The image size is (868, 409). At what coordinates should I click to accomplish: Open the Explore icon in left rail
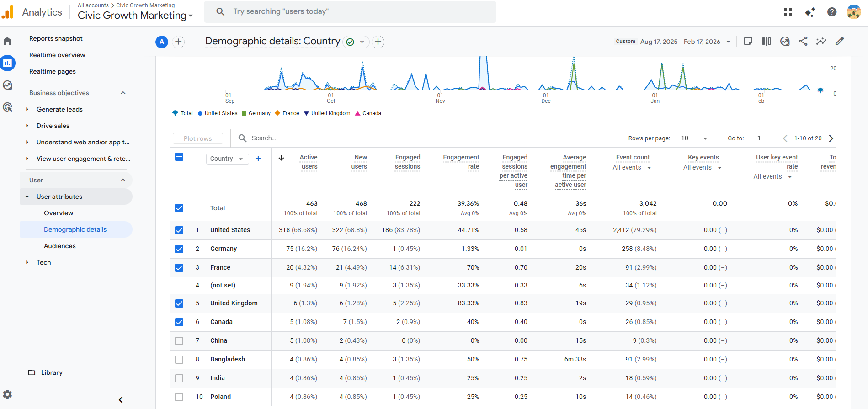pos(7,85)
